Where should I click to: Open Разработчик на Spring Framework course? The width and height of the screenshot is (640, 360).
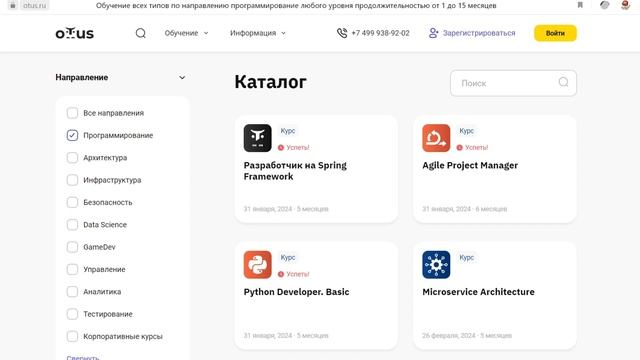295,171
